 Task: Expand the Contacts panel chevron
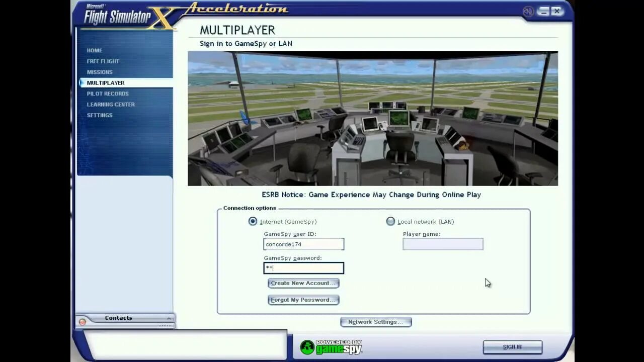coord(169,318)
